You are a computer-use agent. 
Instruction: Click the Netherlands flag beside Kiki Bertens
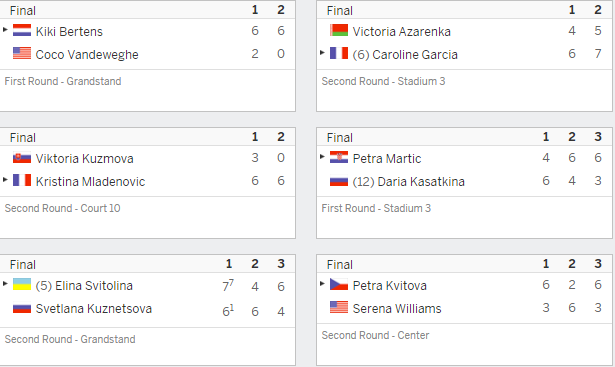(22, 30)
